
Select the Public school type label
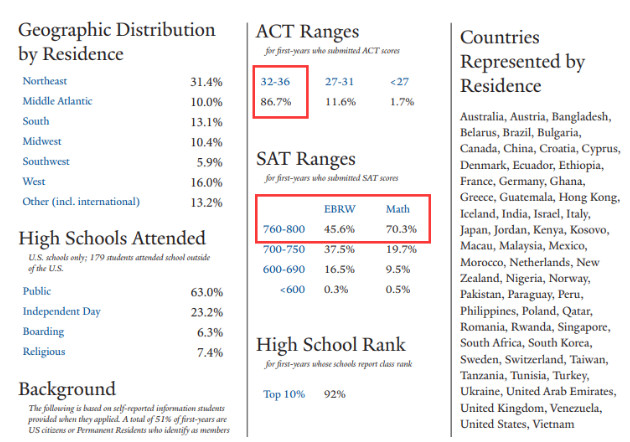click(x=39, y=292)
